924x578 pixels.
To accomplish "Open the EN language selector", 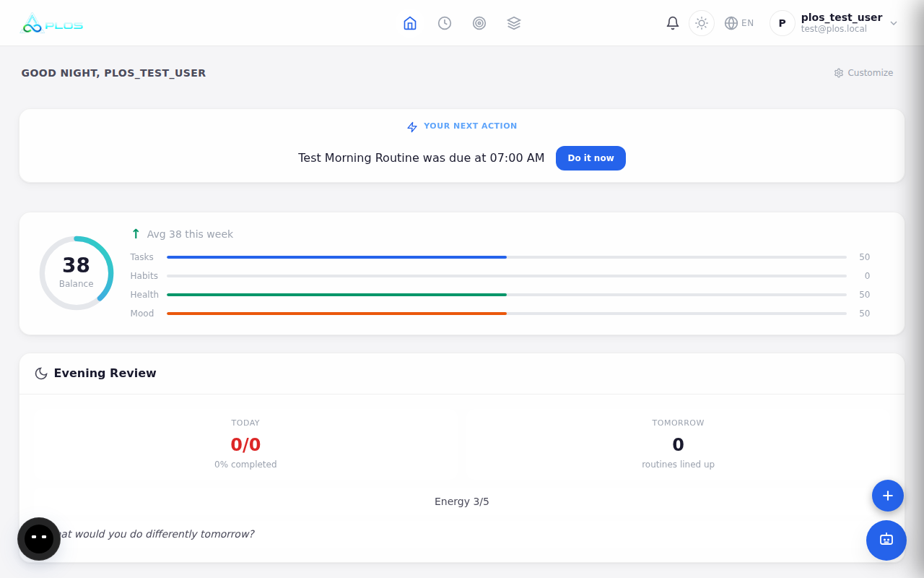I will click(739, 22).
